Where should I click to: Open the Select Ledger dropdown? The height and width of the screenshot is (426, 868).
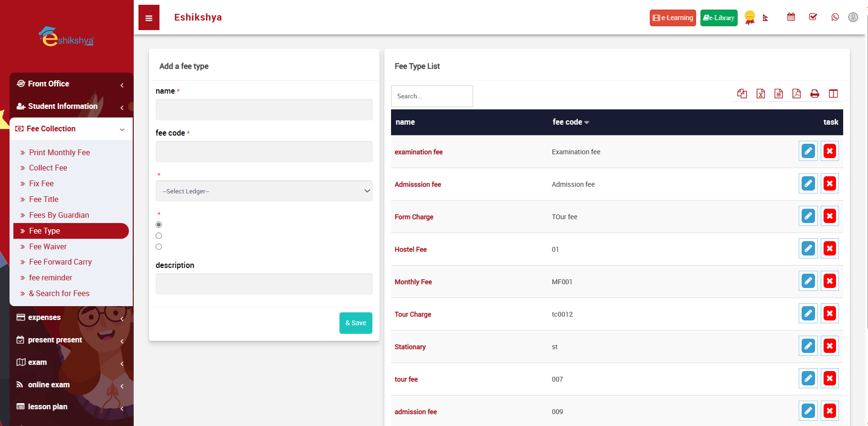(264, 191)
